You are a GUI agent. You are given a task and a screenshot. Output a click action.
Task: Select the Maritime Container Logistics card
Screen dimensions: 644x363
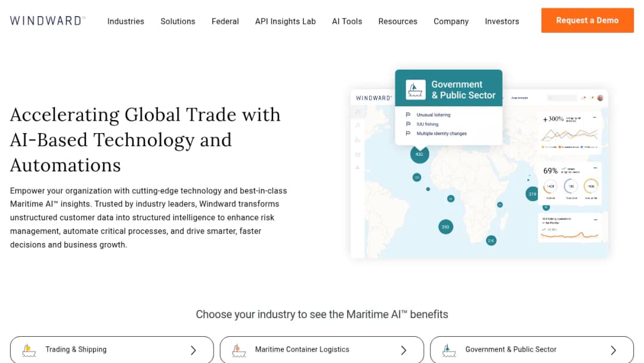pyautogui.click(x=321, y=350)
